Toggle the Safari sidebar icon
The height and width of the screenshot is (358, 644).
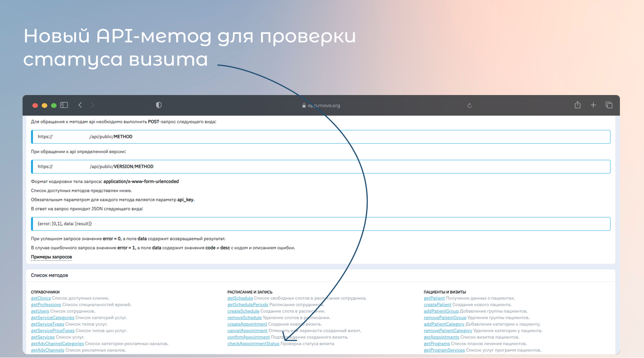tap(64, 105)
